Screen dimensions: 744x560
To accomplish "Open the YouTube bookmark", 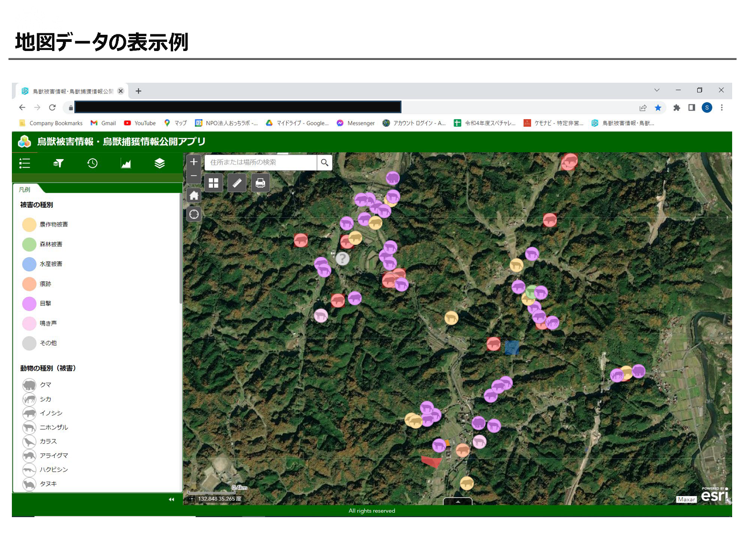I will [x=140, y=123].
